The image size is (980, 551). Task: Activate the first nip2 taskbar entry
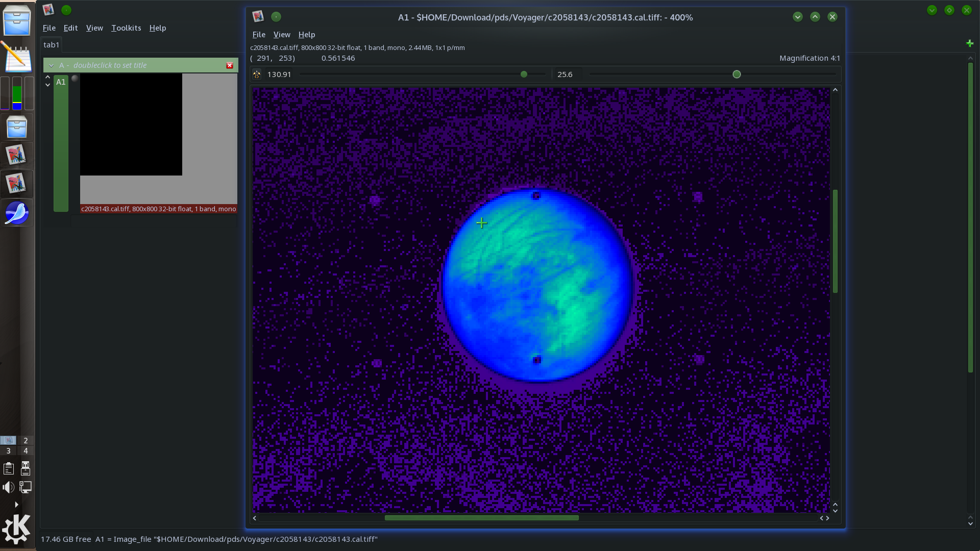17,155
